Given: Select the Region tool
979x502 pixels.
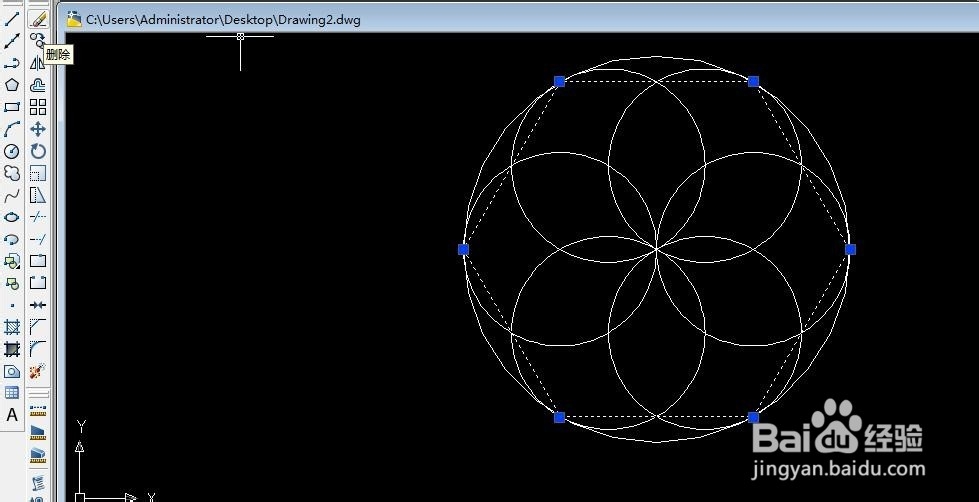Looking at the screenshot, I should pyautogui.click(x=12, y=372).
